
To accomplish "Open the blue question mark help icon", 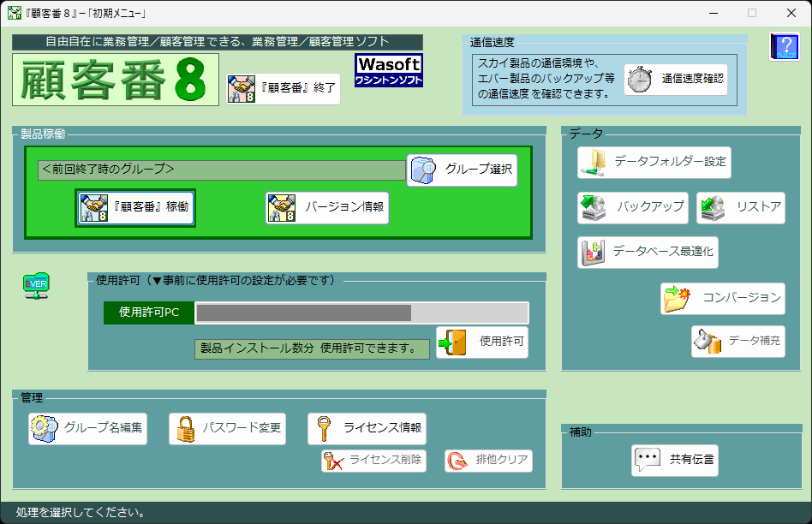I will tap(784, 46).
